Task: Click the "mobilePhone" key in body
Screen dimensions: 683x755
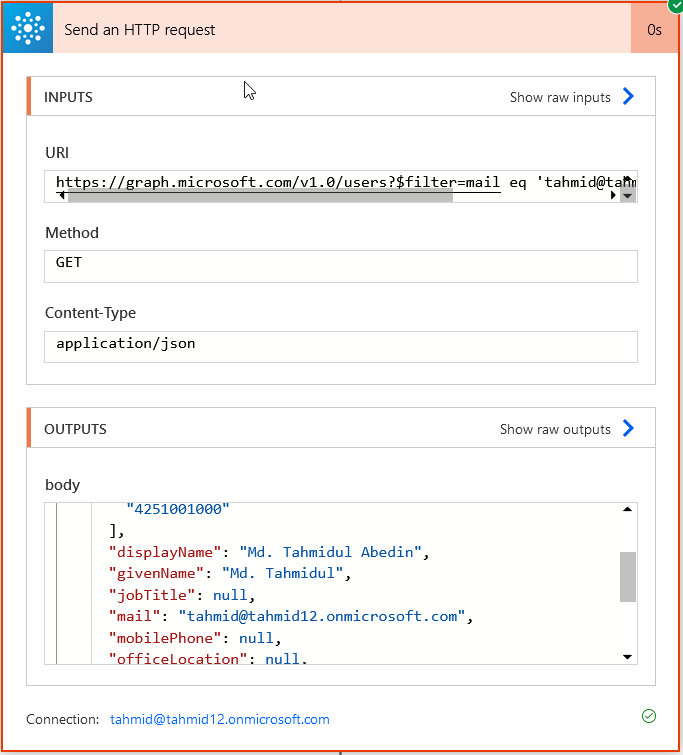Action: coord(165,638)
